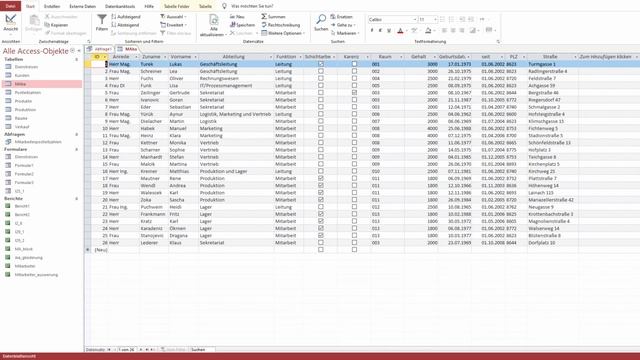Click the Erweitert filter button
The height and width of the screenshot is (360, 640).
tap(174, 25)
